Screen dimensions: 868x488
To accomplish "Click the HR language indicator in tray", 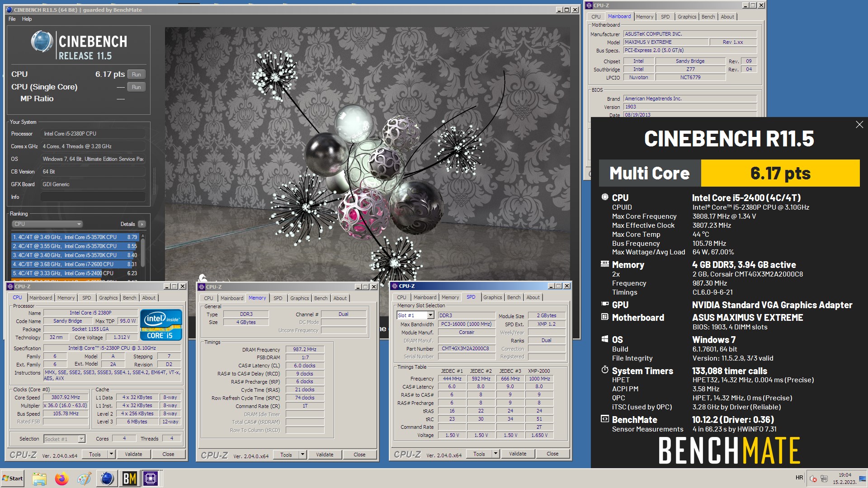I will pos(799,478).
